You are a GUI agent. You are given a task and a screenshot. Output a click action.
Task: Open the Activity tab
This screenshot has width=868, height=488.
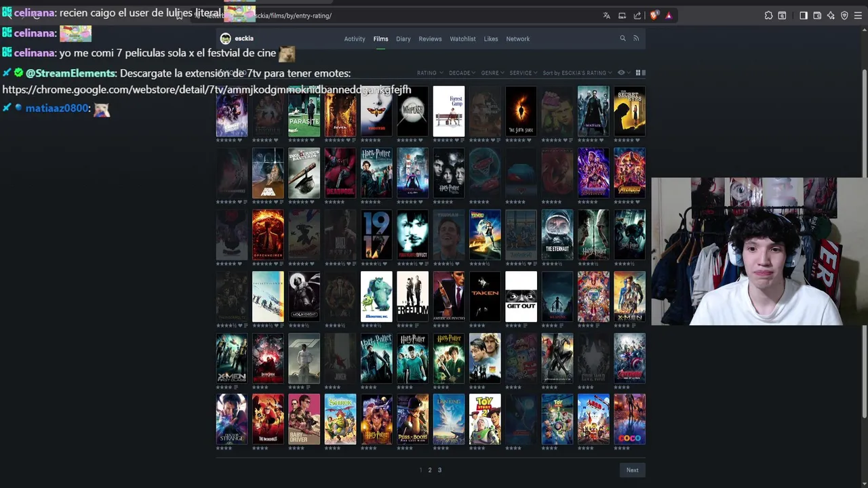click(x=355, y=39)
